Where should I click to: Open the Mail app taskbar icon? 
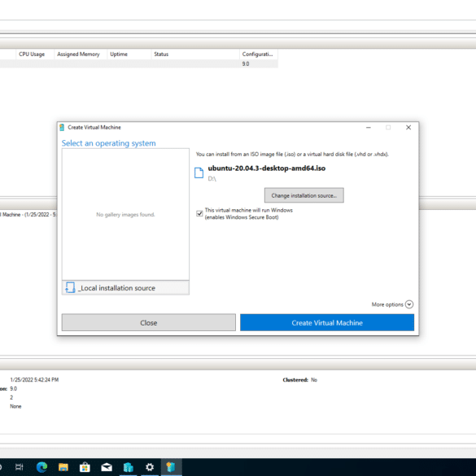[x=107, y=467]
